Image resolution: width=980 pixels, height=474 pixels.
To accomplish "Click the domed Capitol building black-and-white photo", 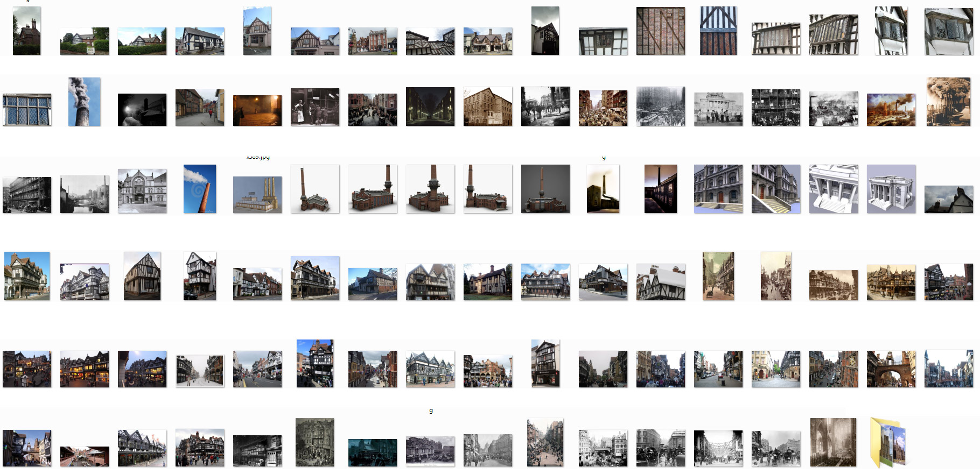I will click(718, 109).
